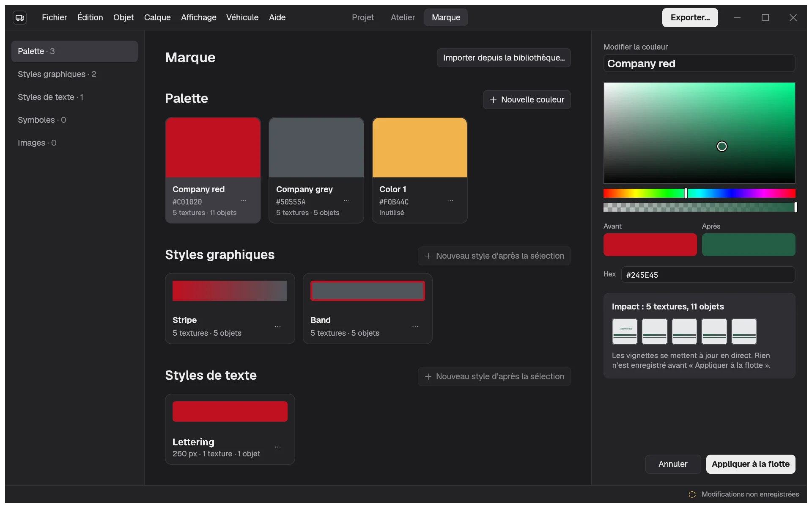Click Importer depuis la bibliothèque
This screenshot has width=812, height=508.
[504, 58]
